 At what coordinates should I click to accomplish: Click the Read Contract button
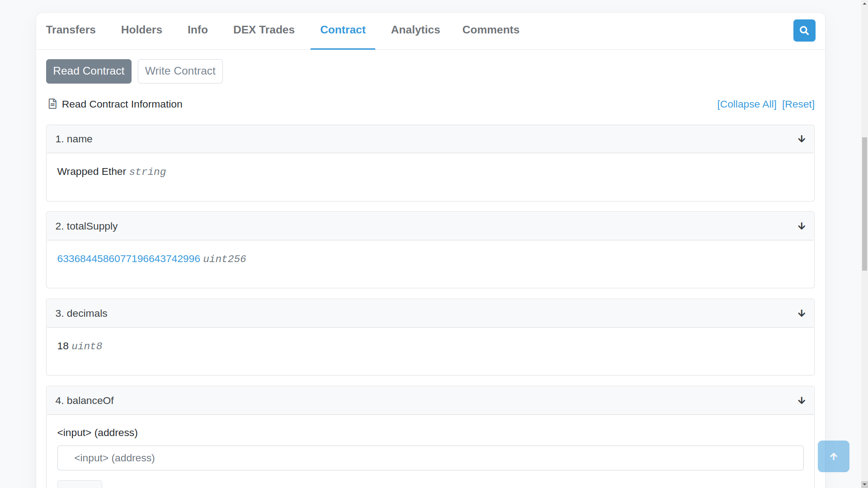point(88,71)
